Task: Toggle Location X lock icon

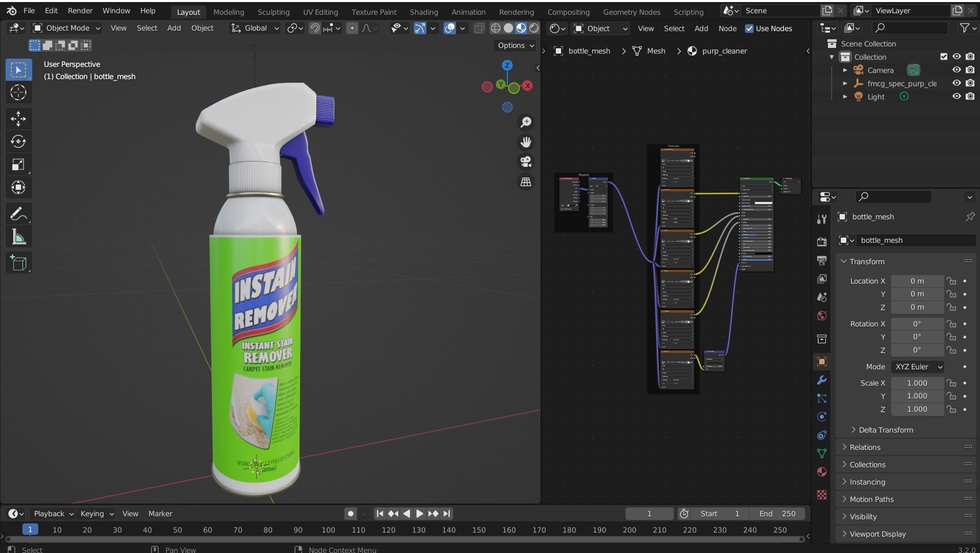Action: tap(951, 281)
